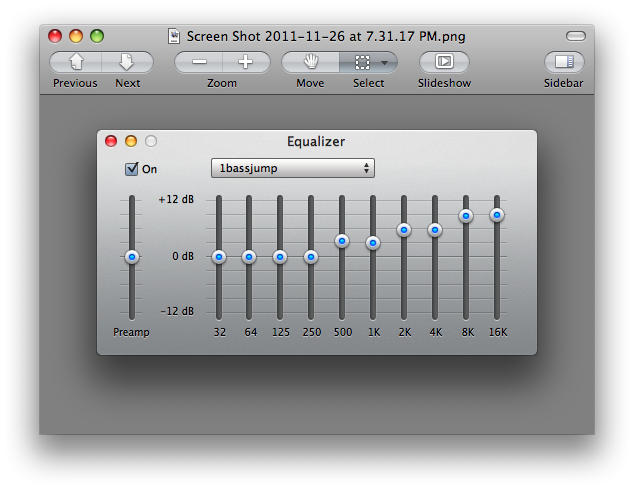This screenshot has height=489, width=634.
Task: Show the Sidebar panel
Action: (564, 62)
